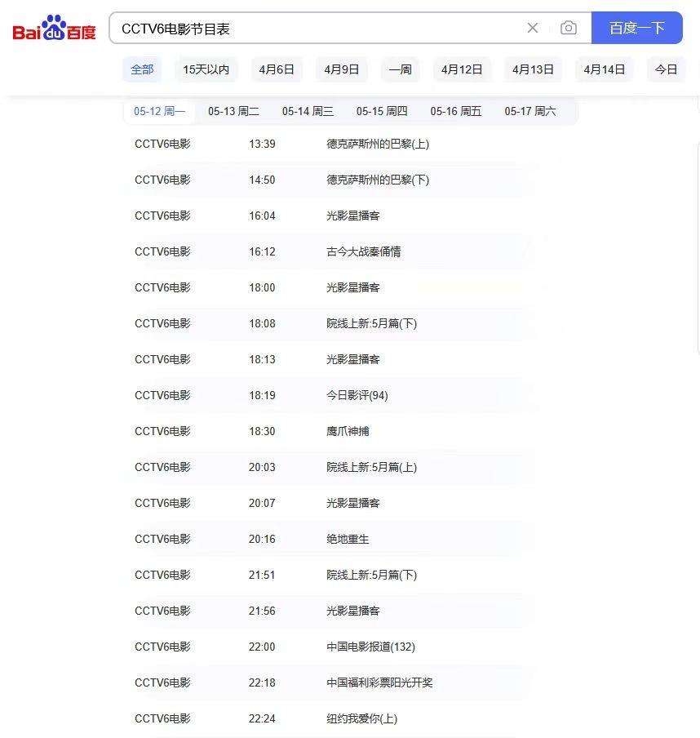Click the 22:18 time cell
This screenshot has height=738, width=700.
[x=262, y=683]
